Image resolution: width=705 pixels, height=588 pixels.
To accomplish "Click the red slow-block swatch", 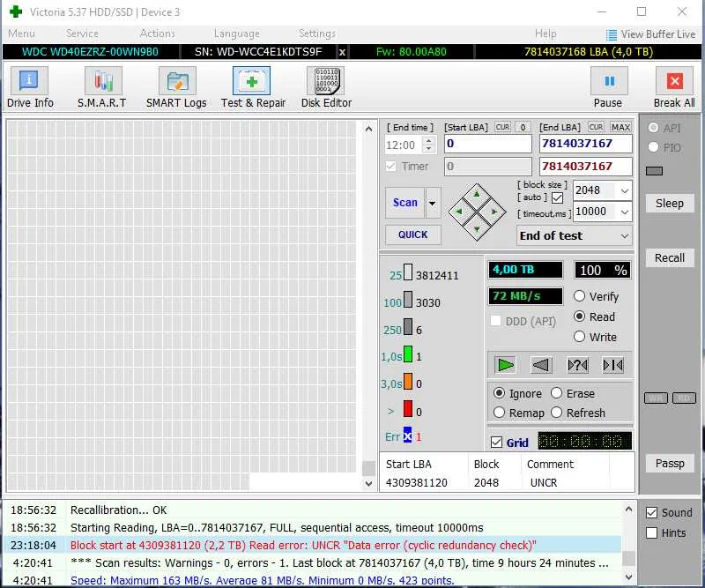I will [408, 409].
